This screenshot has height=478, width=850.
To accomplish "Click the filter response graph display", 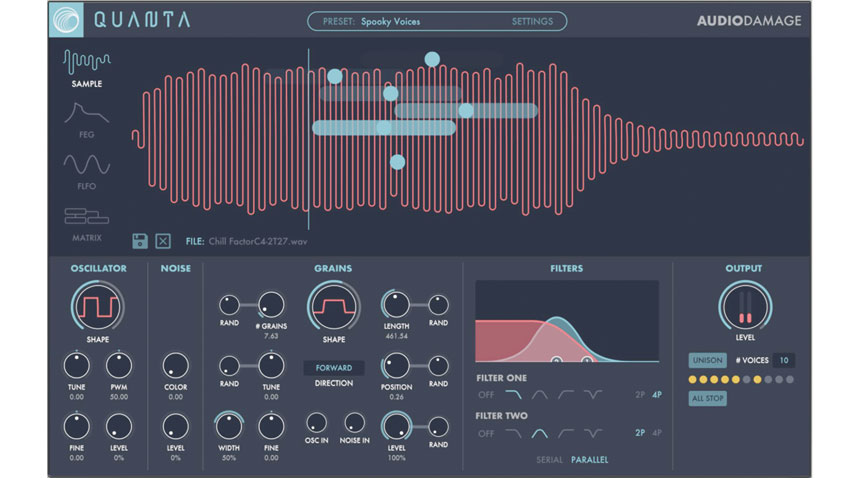I will tap(567, 321).
